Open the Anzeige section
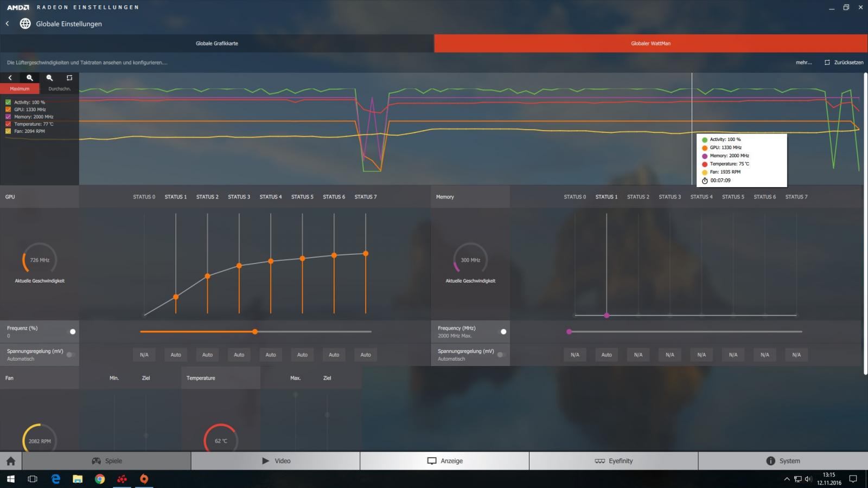The width and height of the screenshot is (868, 488). tap(445, 461)
